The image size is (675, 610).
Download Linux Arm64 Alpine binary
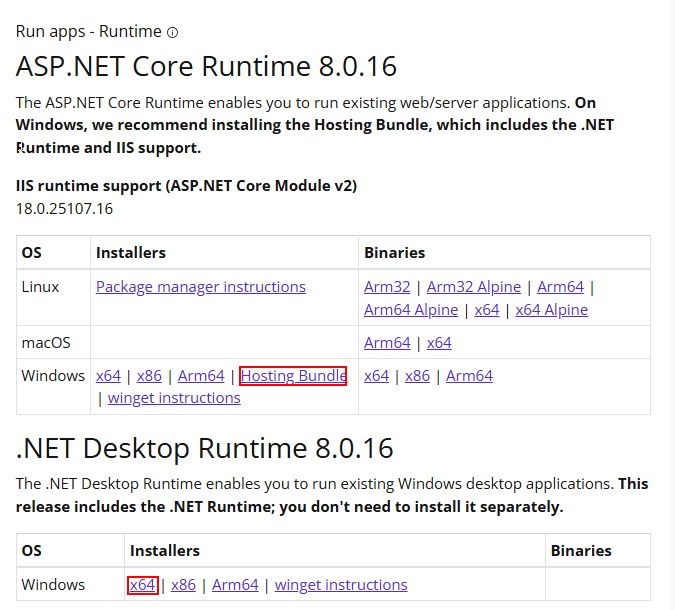pos(411,310)
